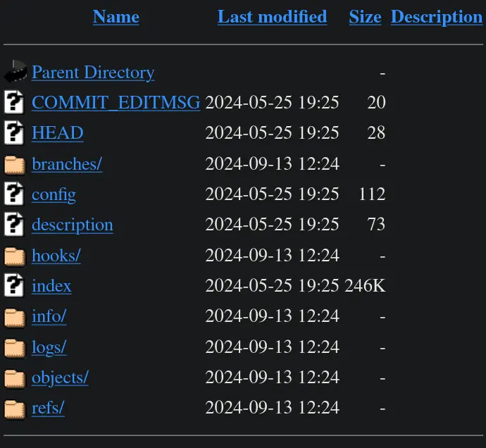Open the description file link
The height and width of the screenshot is (448, 486).
[x=73, y=225]
